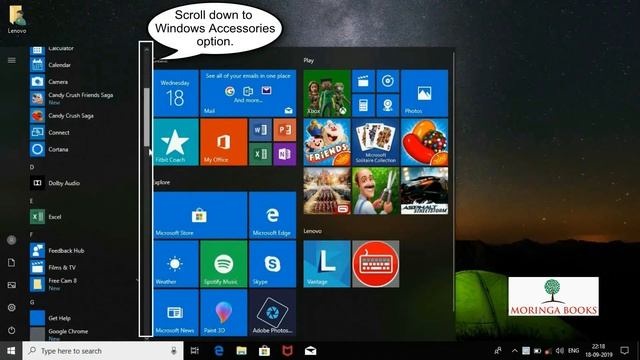Click the Windows Start button

pos(11,351)
